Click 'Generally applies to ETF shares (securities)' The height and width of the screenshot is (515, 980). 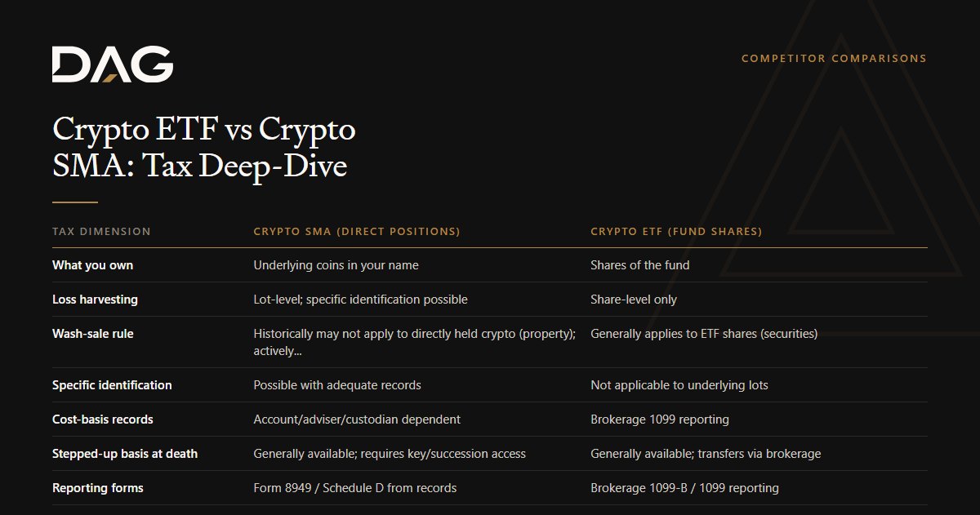click(704, 334)
